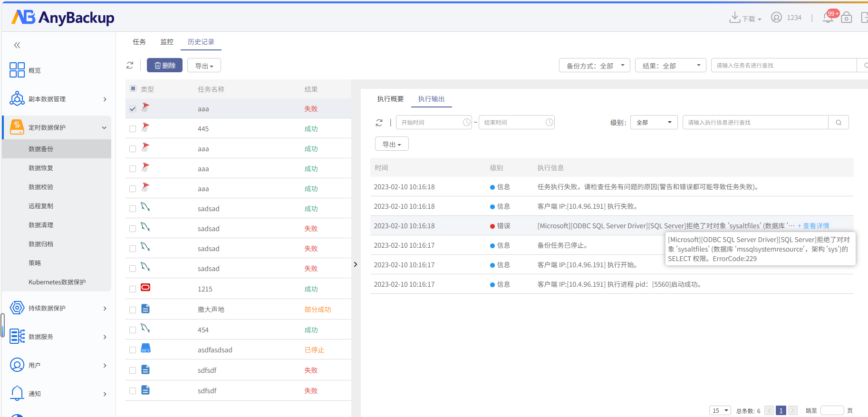
Task: Select the 执行输出 tab
Action: tap(431, 99)
